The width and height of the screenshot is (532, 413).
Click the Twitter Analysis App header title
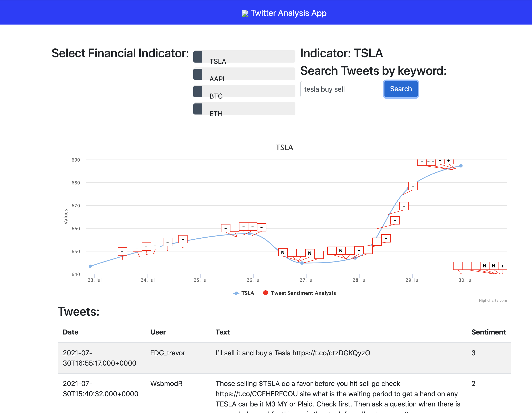(288, 13)
